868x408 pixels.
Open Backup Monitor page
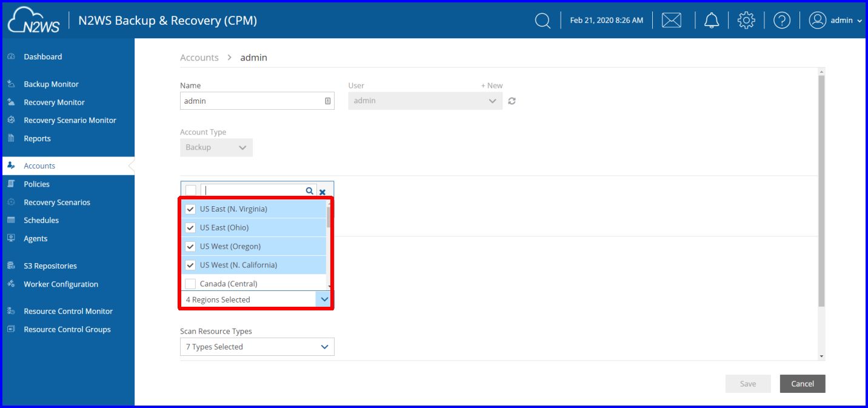pyautogui.click(x=51, y=84)
